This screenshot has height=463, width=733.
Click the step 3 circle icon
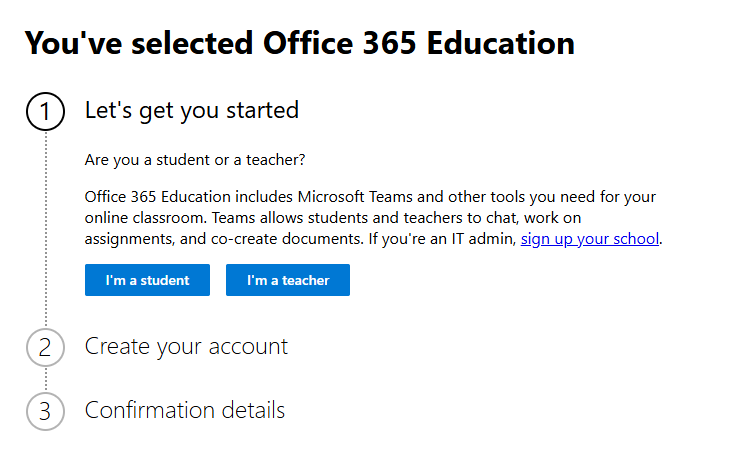[45, 411]
